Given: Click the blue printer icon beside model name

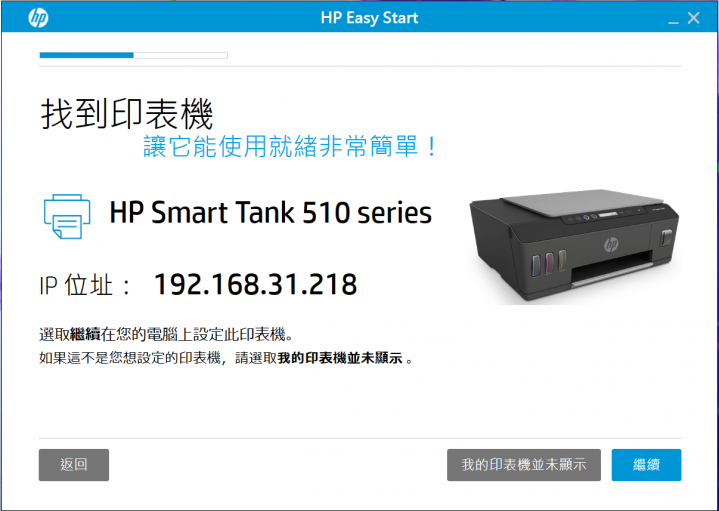Looking at the screenshot, I should (67, 216).
